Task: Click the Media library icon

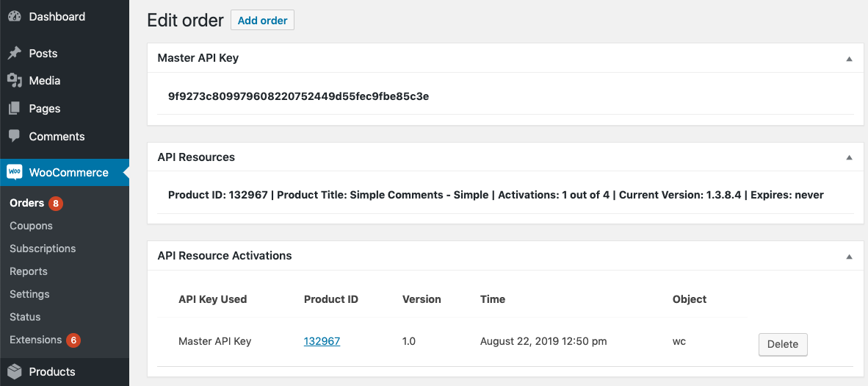Action: pyautogui.click(x=14, y=81)
